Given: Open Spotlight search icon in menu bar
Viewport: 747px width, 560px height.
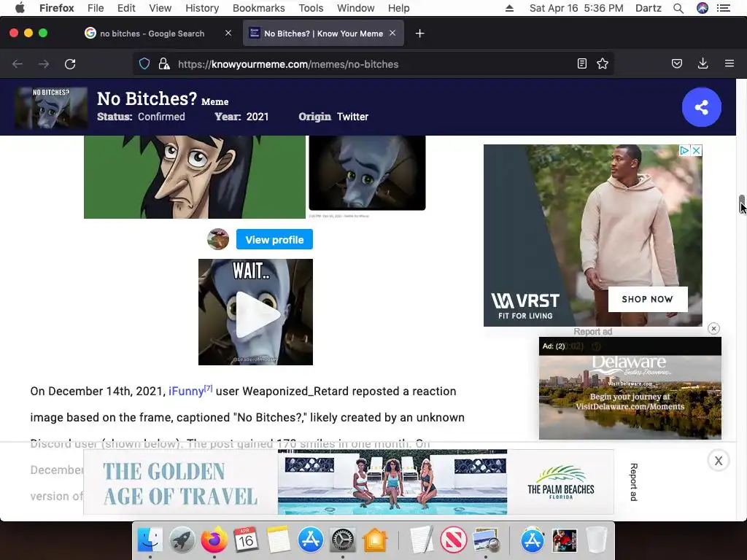Looking at the screenshot, I should point(678,8).
